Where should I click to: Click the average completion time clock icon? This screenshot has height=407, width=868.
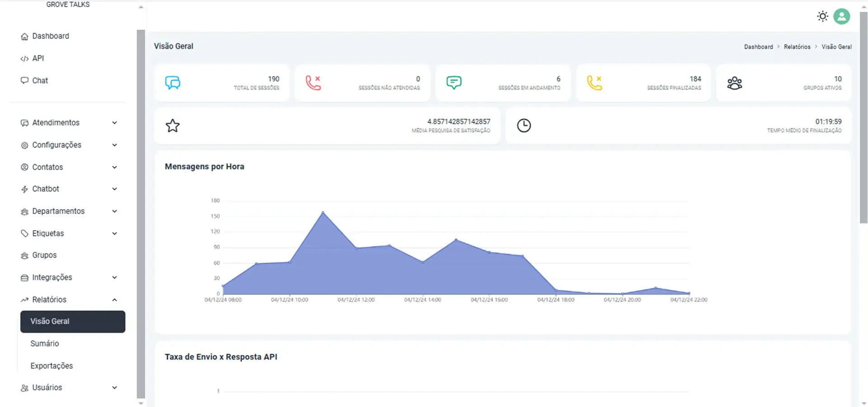(x=524, y=126)
